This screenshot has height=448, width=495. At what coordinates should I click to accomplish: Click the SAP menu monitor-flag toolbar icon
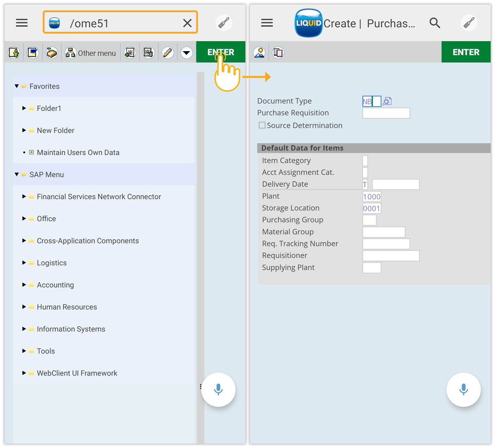pos(33,52)
